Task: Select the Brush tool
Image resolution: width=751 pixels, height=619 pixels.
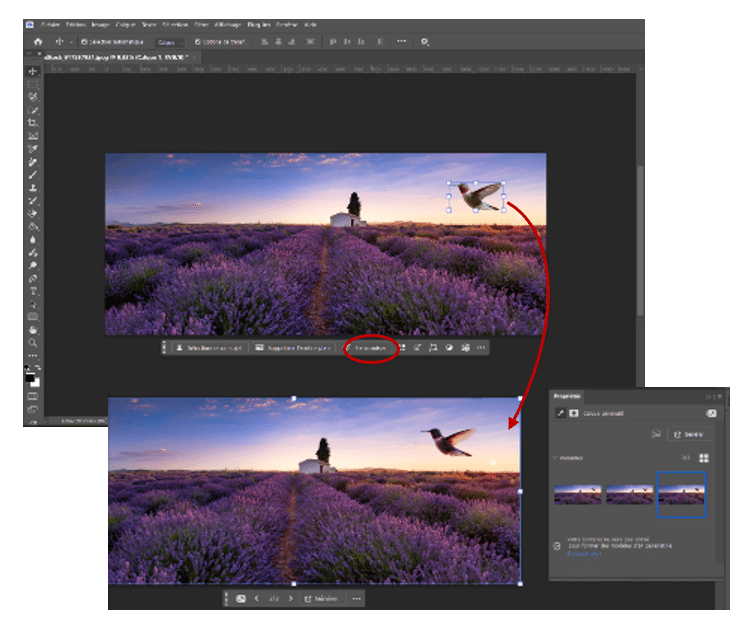Action: pos(33,175)
